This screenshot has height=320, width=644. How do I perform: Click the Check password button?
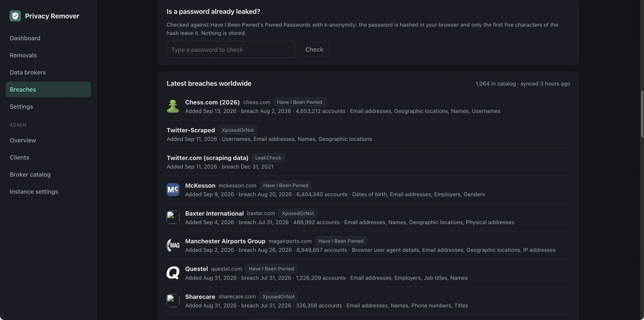click(x=314, y=49)
